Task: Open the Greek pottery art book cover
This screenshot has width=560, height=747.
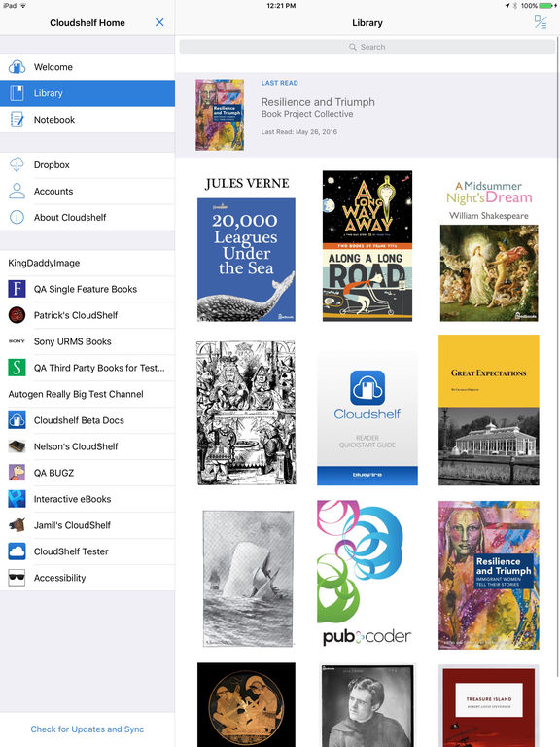Action: point(246,705)
